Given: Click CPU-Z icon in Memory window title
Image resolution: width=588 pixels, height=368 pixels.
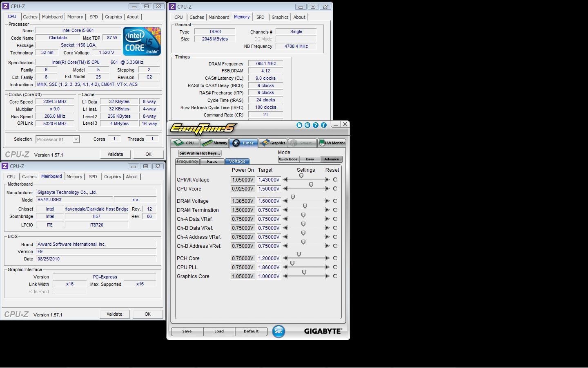Looking at the screenshot, I should pos(172,7).
